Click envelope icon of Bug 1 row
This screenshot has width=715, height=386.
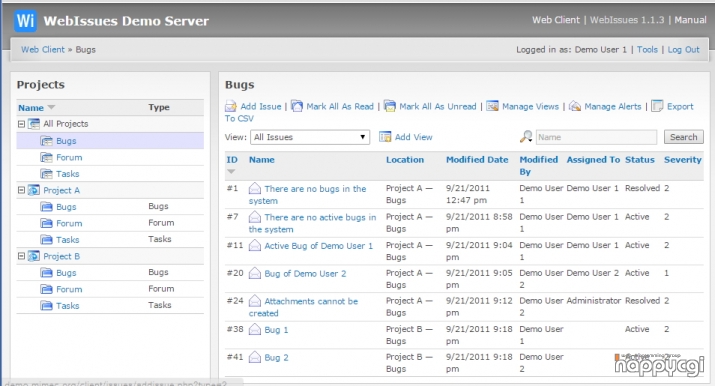tap(255, 329)
